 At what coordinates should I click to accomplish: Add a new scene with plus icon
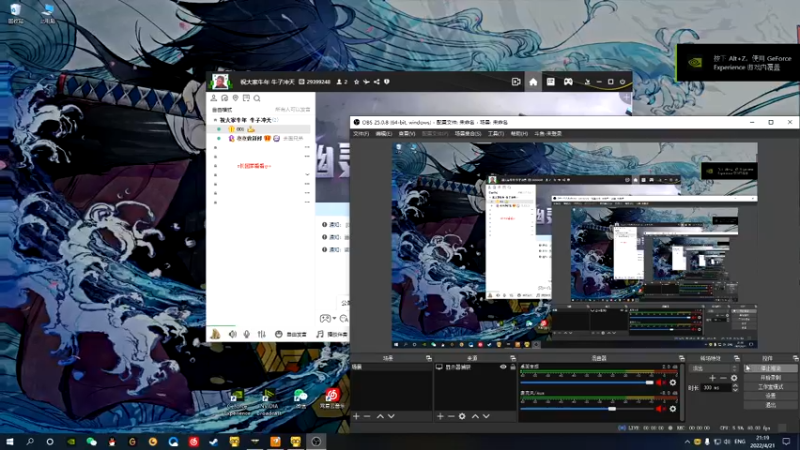tap(356, 416)
